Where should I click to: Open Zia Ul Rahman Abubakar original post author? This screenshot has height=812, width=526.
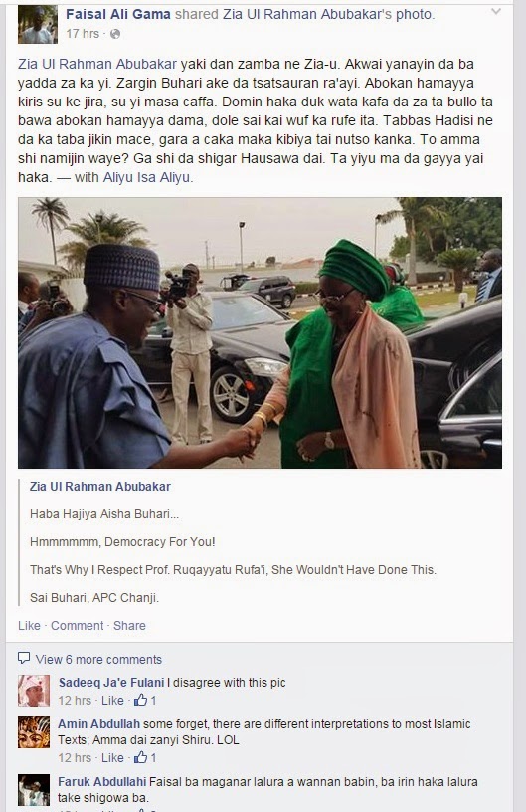coord(99,487)
